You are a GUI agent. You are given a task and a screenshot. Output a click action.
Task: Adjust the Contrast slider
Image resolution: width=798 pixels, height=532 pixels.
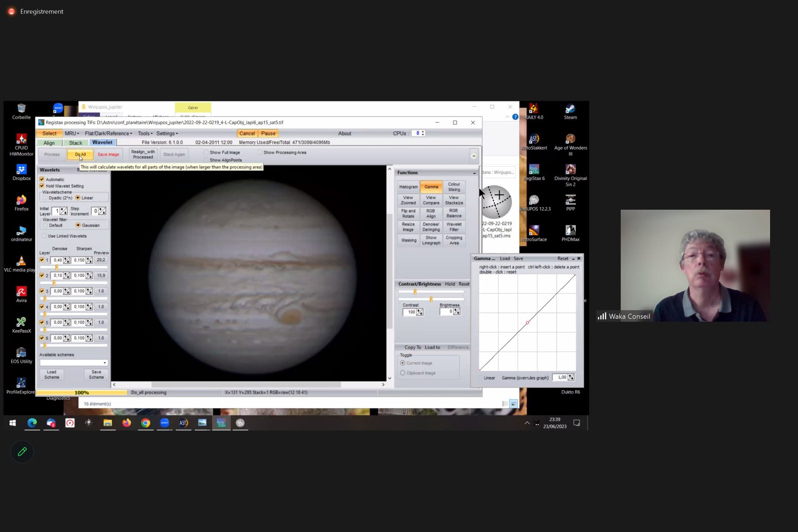coord(431,292)
